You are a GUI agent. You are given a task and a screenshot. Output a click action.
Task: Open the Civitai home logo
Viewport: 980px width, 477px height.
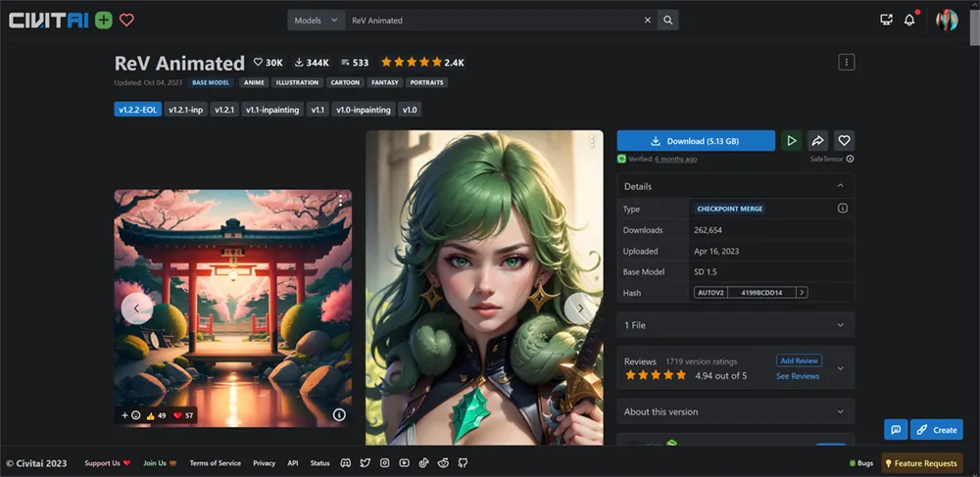[x=48, y=20]
